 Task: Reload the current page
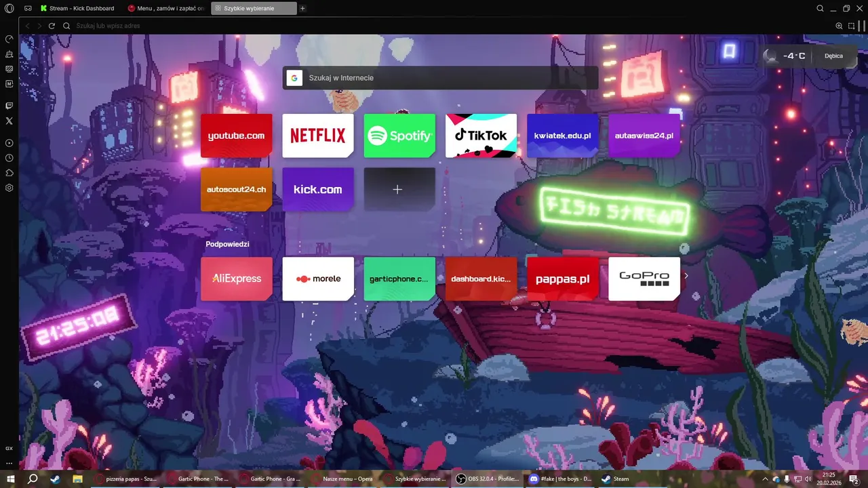[52, 26]
